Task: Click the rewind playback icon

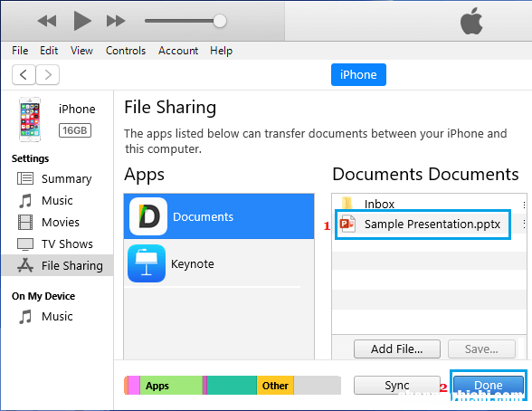Action: (x=47, y=21)
